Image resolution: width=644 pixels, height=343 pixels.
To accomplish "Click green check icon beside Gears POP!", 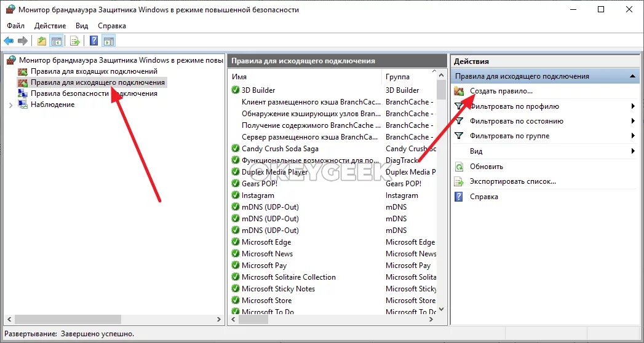I will point(236,183).
